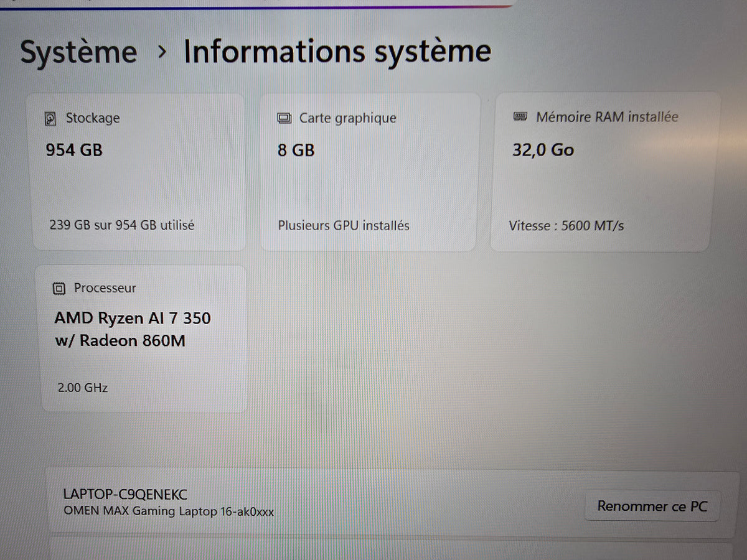
Task: Click the Processeur CPU icon
Action: tap(59, 288)
